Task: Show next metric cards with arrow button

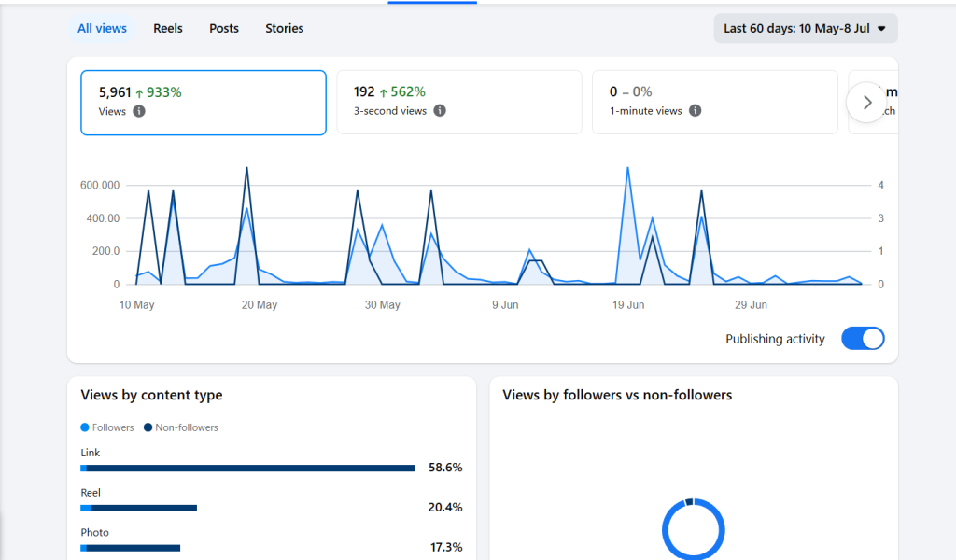Action: pos(866,103)
